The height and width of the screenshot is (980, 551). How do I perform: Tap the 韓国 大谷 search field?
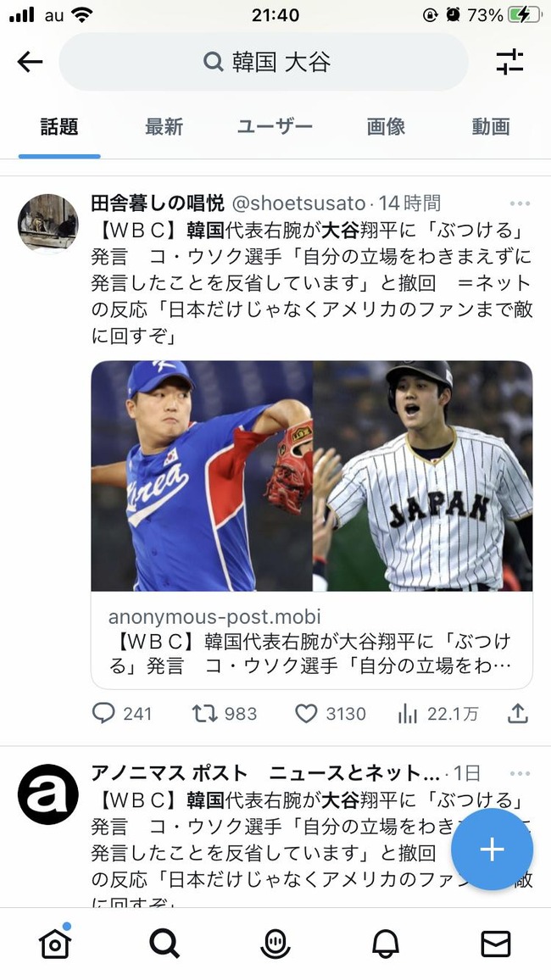tap(264, 62)
